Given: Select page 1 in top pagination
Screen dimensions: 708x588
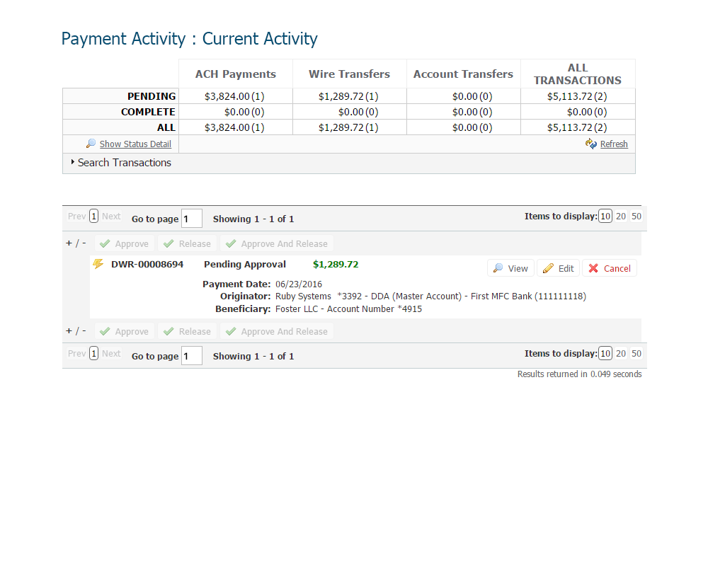Looking at the screenshot, I should click(x=94, y=217).
